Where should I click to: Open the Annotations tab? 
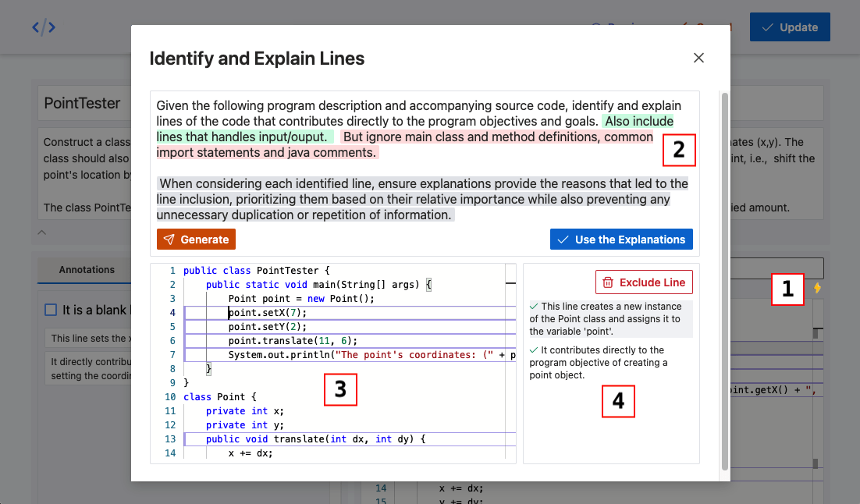[87, 270]
